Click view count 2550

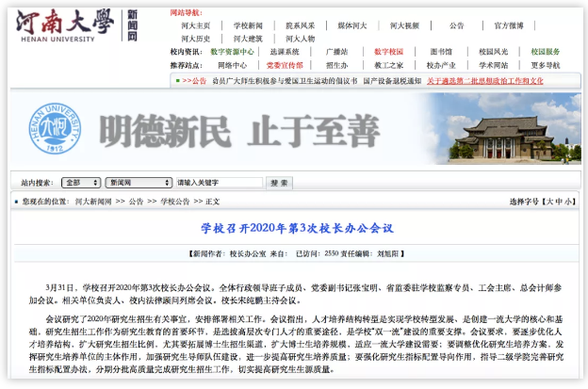[332, 253]
